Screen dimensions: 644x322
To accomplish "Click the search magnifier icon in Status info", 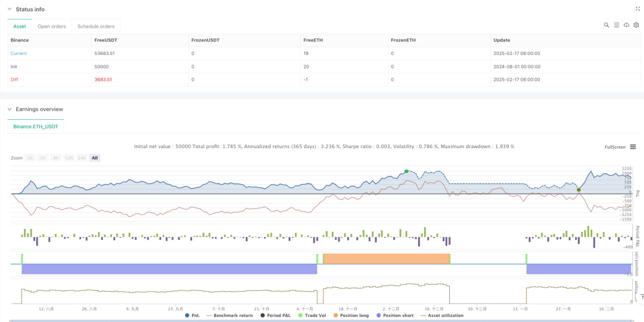I will pyautogui.click(x=606, y=25).
